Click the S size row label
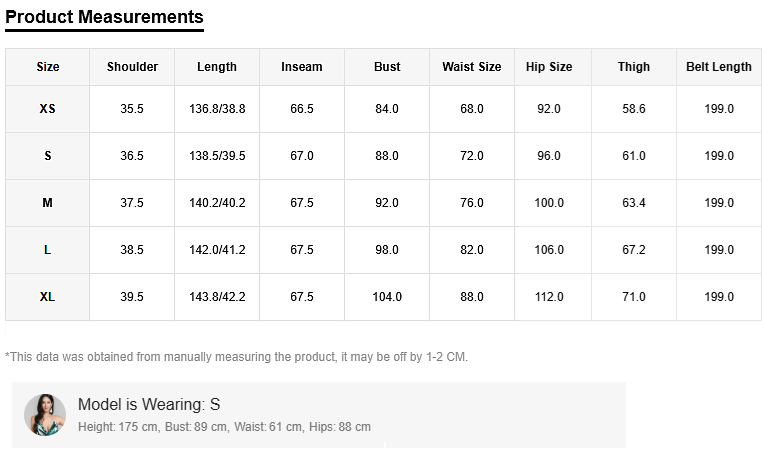Viewport: 765px width, 454px height. [x=47, y=156]
